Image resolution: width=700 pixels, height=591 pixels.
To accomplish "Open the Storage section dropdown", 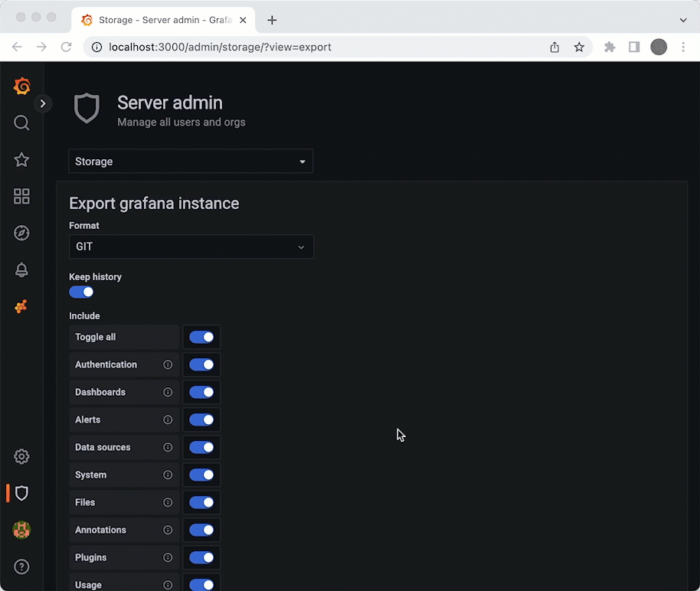I will [x=190, y=162].
